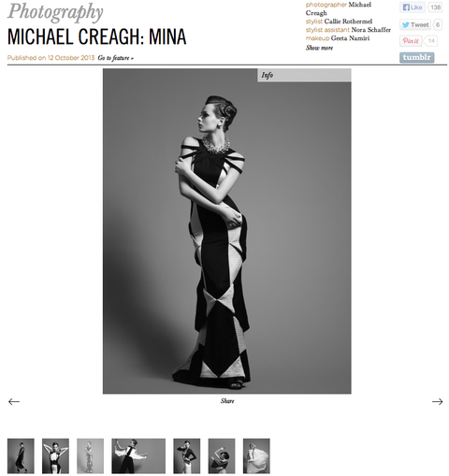
Task: Open the Facebook like count bubble
Action: pos(435,7)
